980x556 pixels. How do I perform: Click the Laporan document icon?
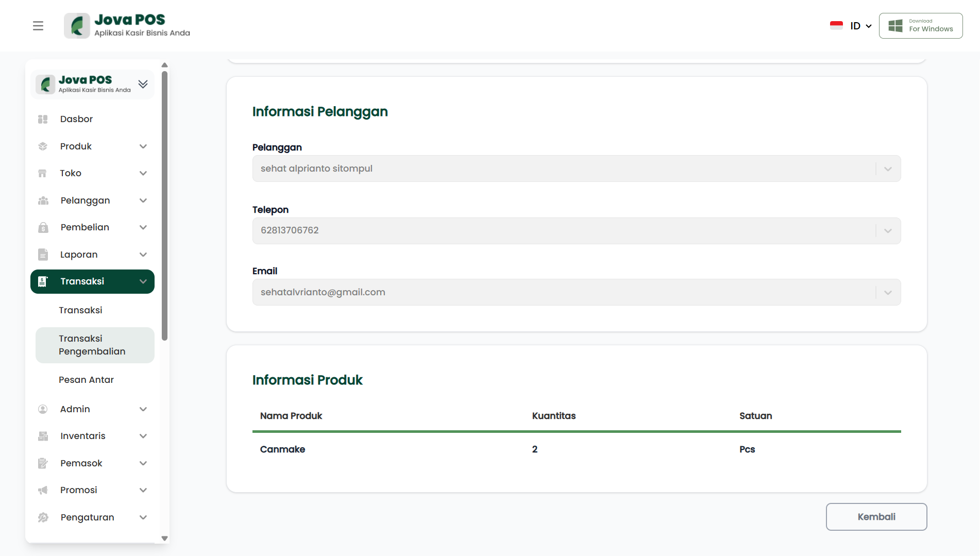pos(43,255)
